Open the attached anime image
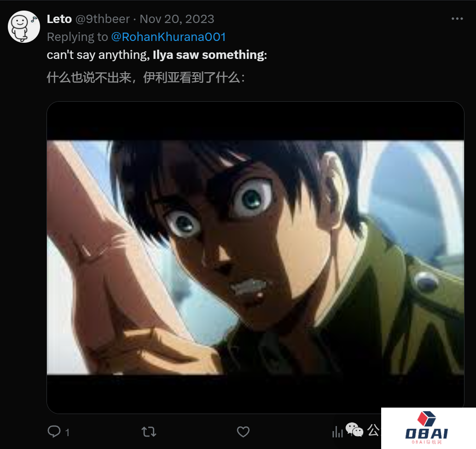This screenshot has width=476, height=449. point(255,257)
